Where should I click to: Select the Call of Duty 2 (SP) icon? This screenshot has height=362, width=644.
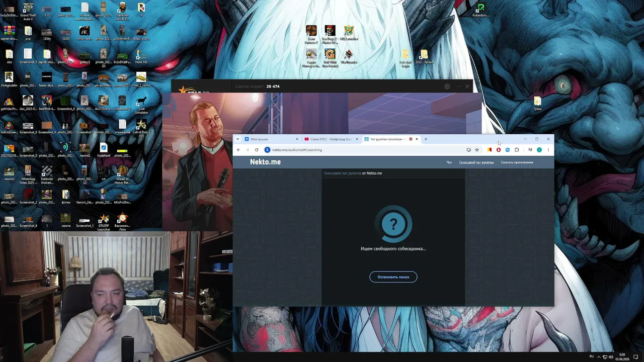point(141,128)
